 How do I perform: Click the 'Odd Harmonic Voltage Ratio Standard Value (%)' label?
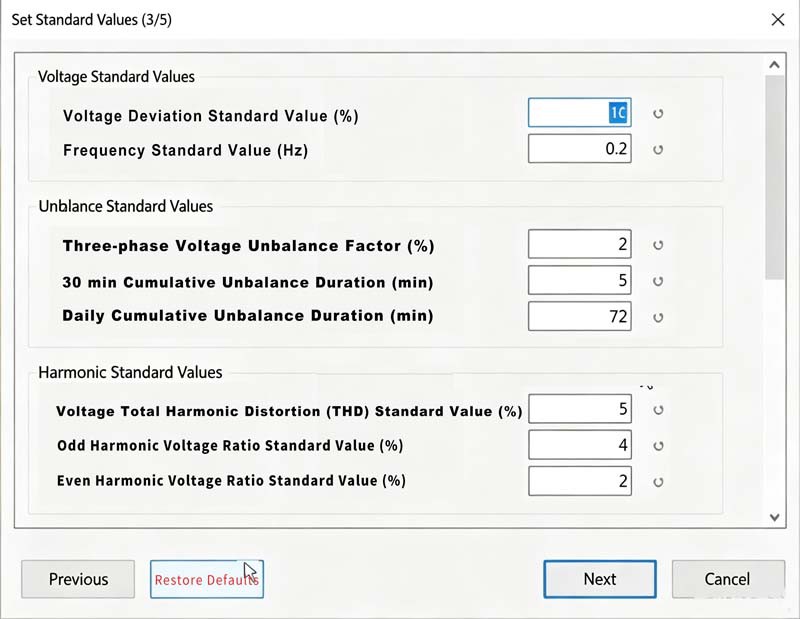230,445
